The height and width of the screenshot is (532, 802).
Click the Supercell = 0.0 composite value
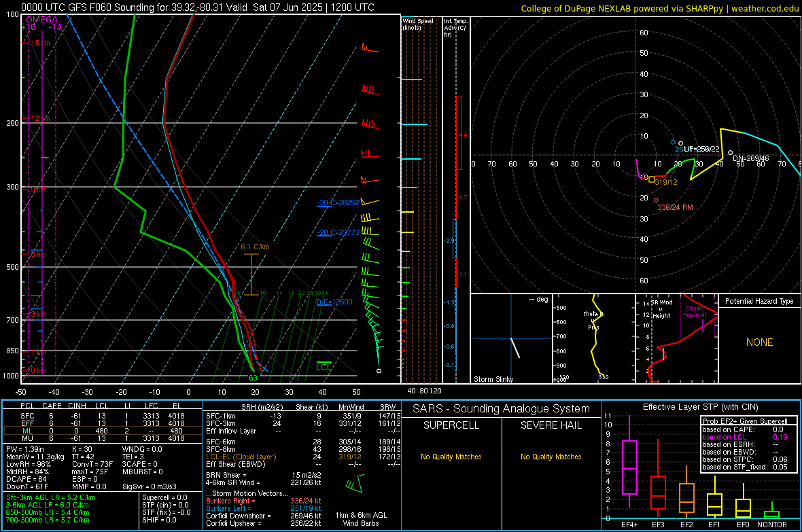tap(164, 497)
